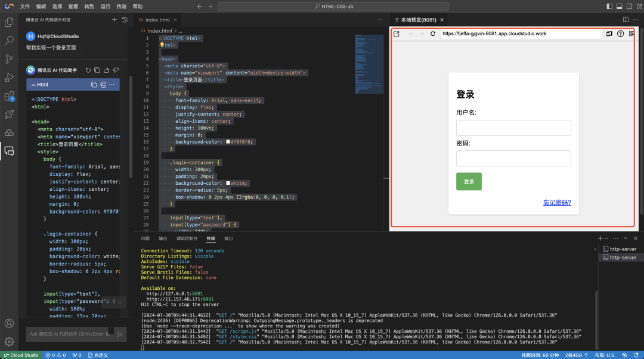Regenerate the AI assistant response
This screenshot has height=359, width=644.
coord(88,70)
